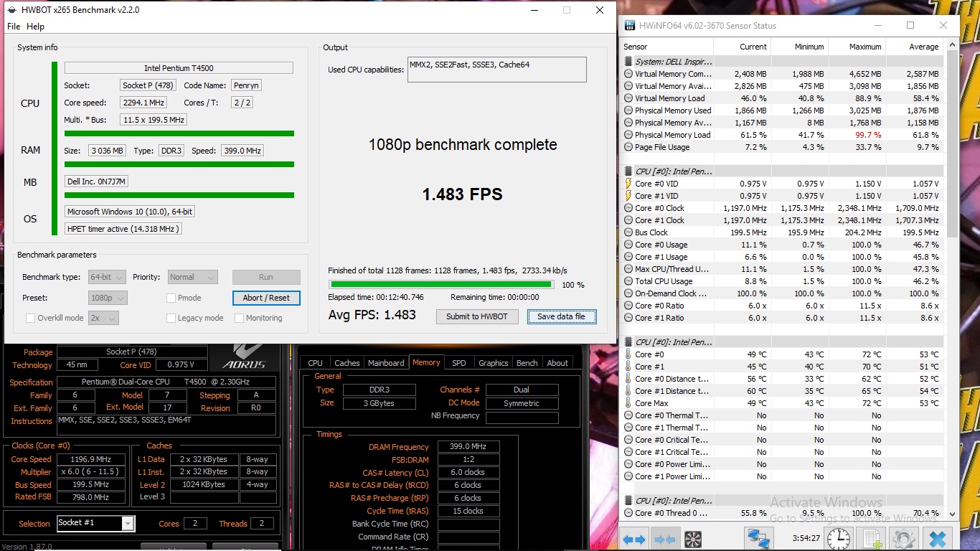This screenshot has width=980, height=551.
Task: Click Submit to HWBOT button
Action: [477, 316]
